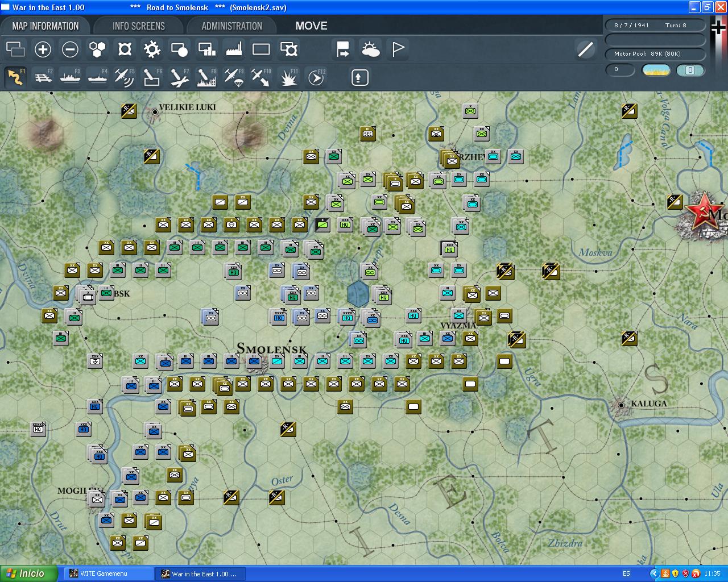Click the diagonal slash round button

pyautogui.click(x=585, y=49)
